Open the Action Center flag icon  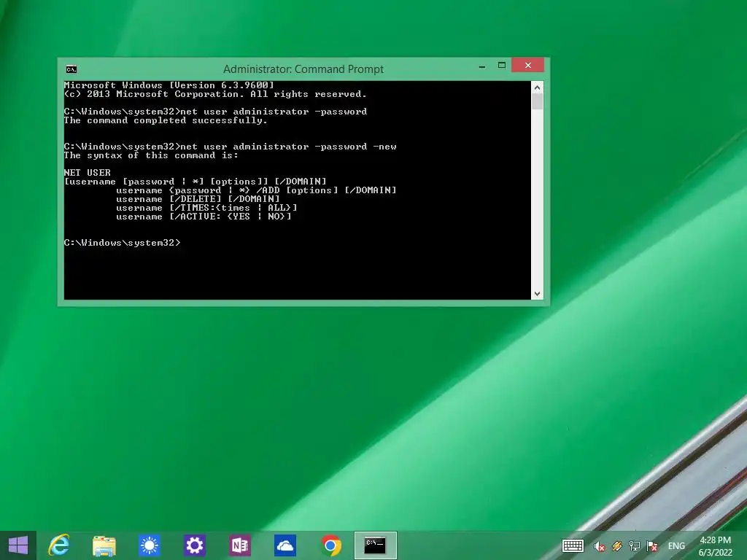[x=651, y=546]
